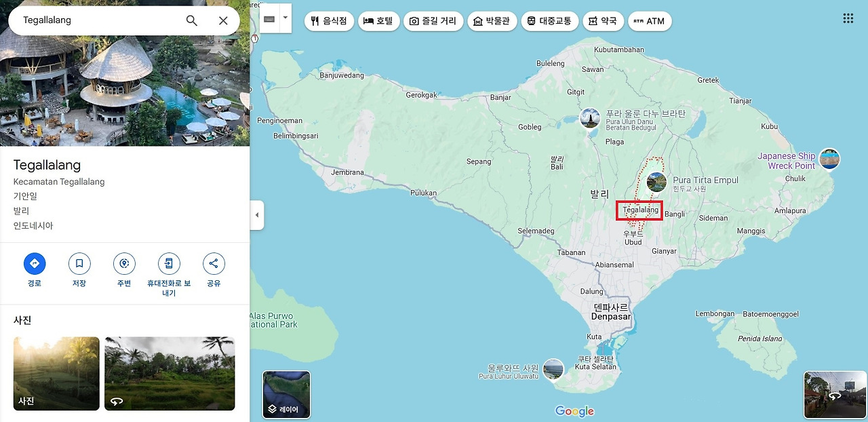Click the Tabanan map label
The width and height of the screenshot is (868, 422).
point(572,252)
